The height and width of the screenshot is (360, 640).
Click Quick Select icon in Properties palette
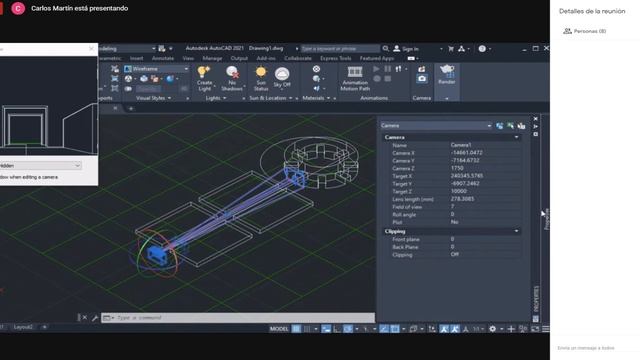tap(521, 126)
